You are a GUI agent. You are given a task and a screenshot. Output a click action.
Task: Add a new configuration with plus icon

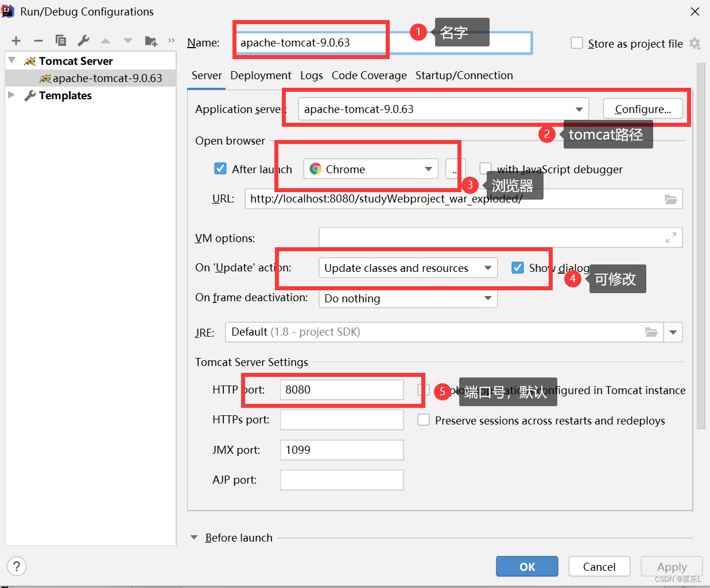[16, 41]
